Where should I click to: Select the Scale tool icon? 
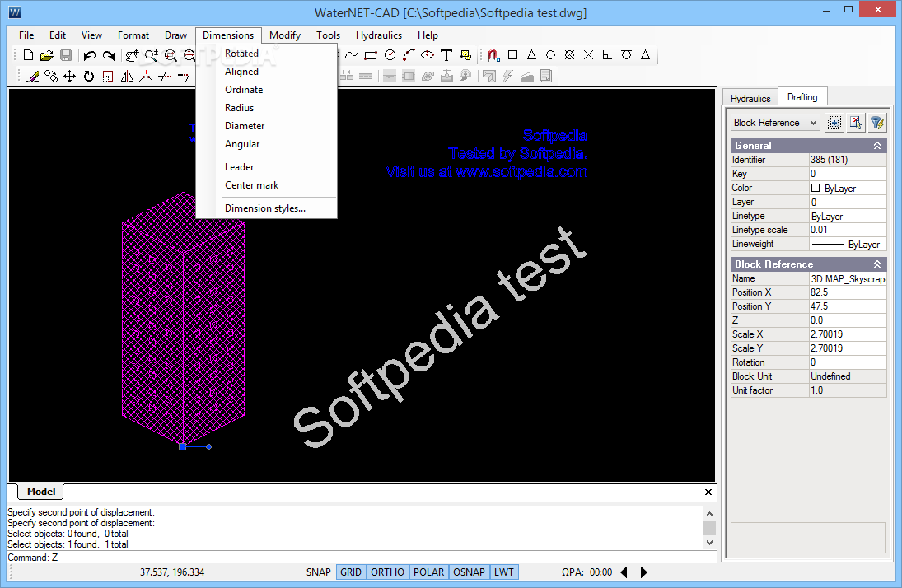pos(108,76)
